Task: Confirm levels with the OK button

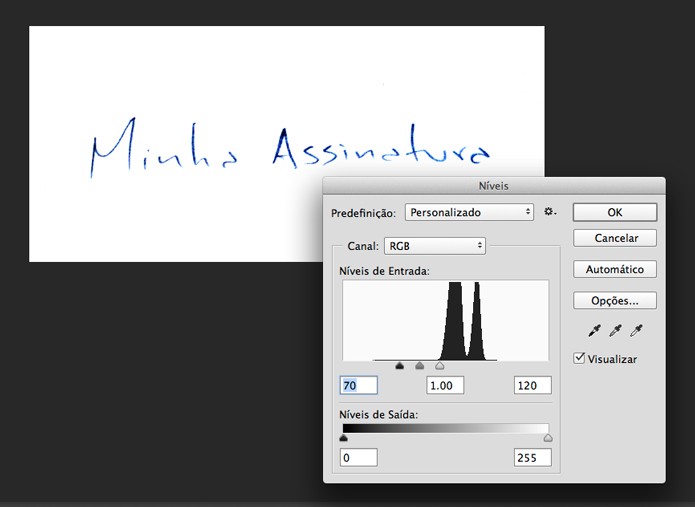Action: coord(615,212)
